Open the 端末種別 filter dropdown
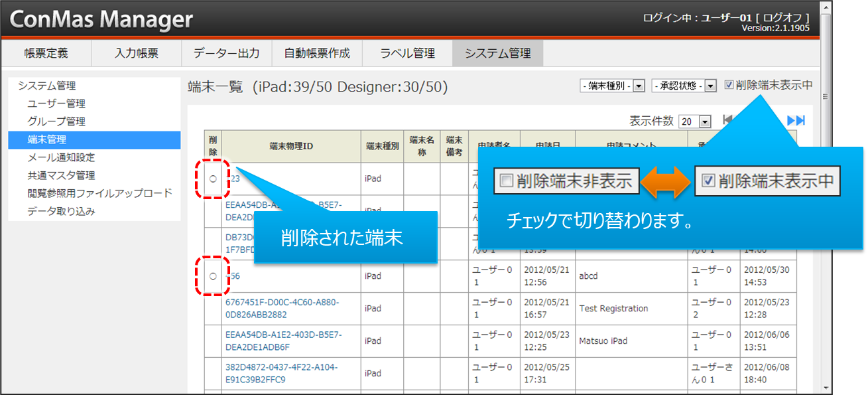Image resolution: width=868 pixels, height=395 pixels. pyautogui.click(x=639, y=86)
